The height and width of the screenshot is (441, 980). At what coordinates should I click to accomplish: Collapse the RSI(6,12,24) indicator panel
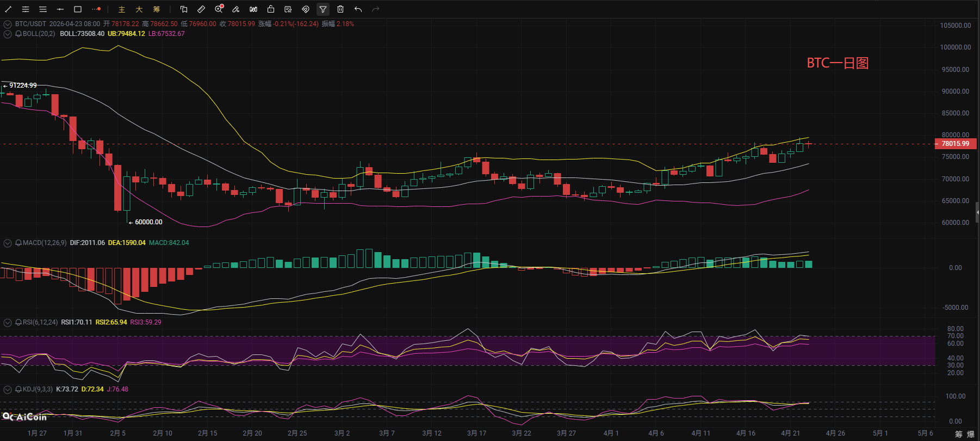tap(8, 322)
